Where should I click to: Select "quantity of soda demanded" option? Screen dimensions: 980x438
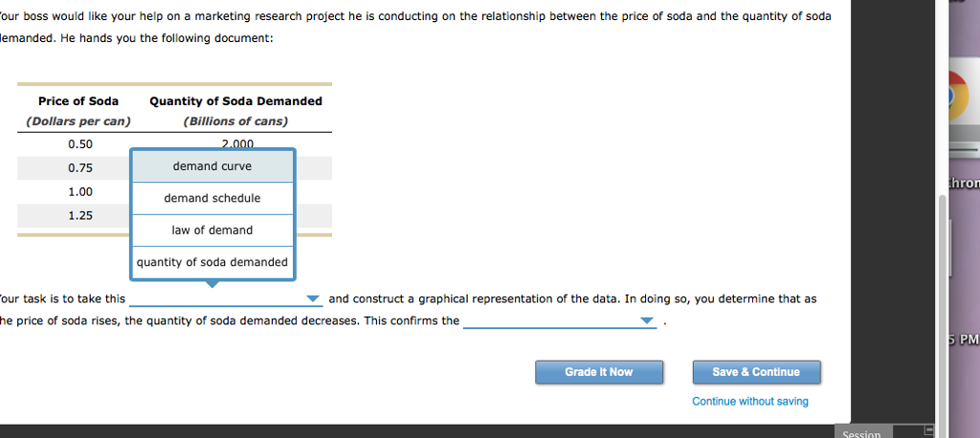(212, 262)
